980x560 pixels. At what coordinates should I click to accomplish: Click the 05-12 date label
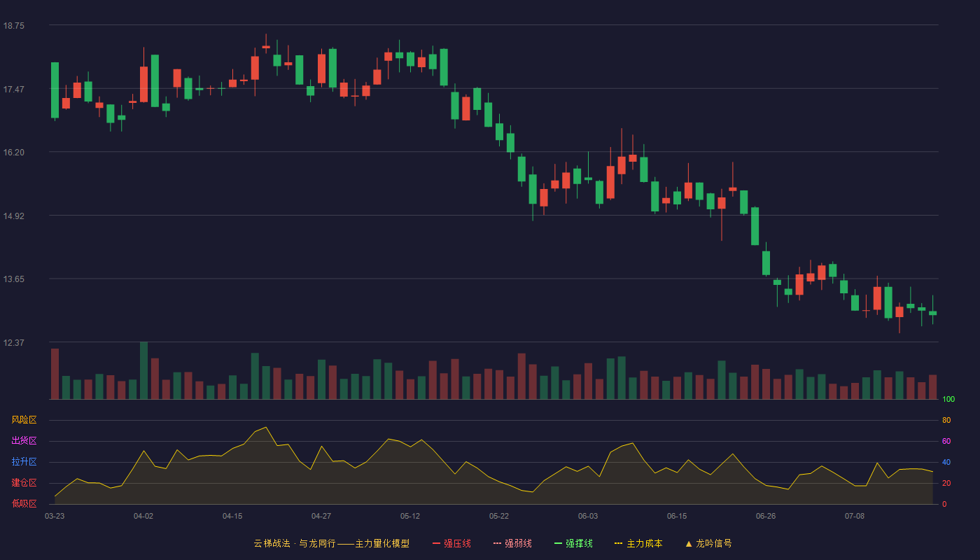click(410, 516)
